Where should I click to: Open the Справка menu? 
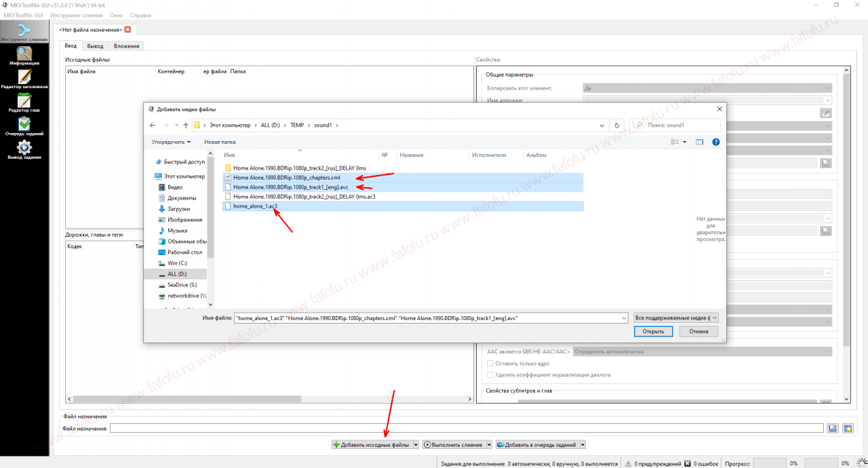pyautogui.click(x=140, y=15)
